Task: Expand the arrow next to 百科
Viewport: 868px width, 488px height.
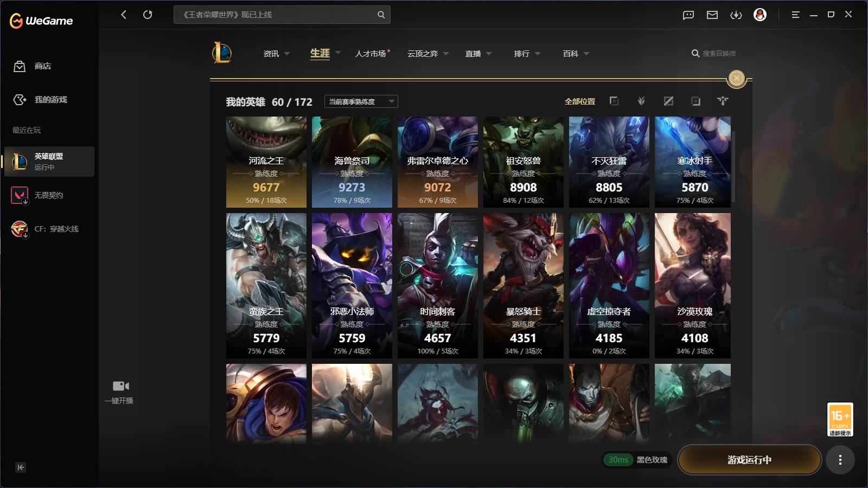Action: coord(586,54)
